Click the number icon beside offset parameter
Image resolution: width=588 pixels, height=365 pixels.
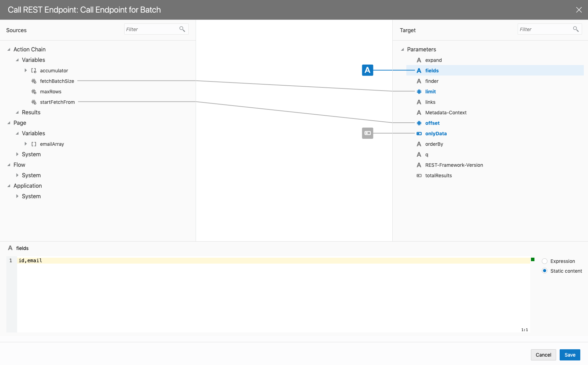point(419,123)
